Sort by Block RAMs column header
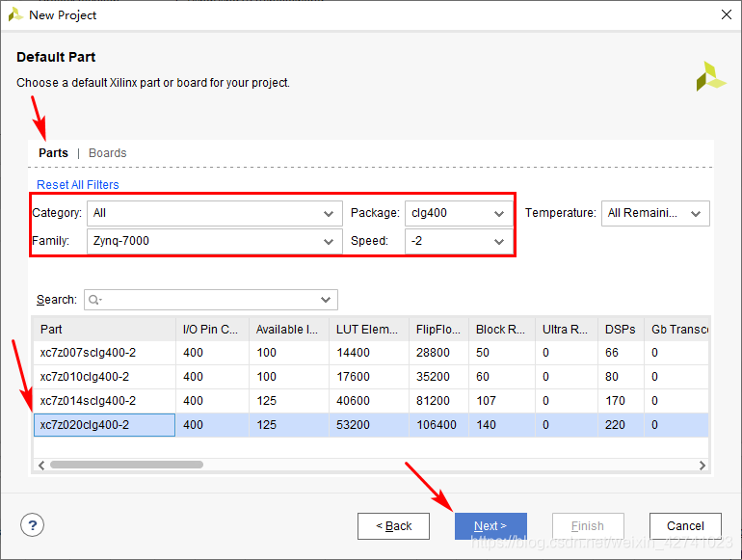This screenshot has height=560, width=742. click(x=502, y=329)
